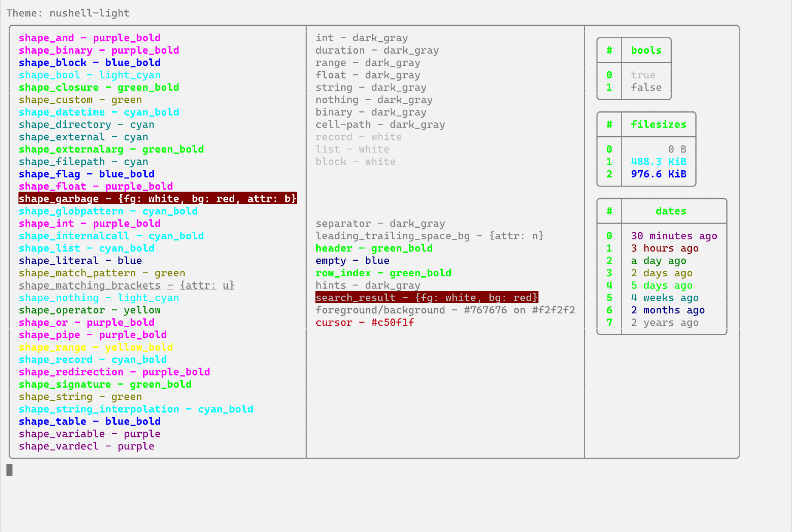Screen dimensions: 792x532
Task: Click the red 'cursor - #c50f1f' line
Action: [x=365, y=323]
